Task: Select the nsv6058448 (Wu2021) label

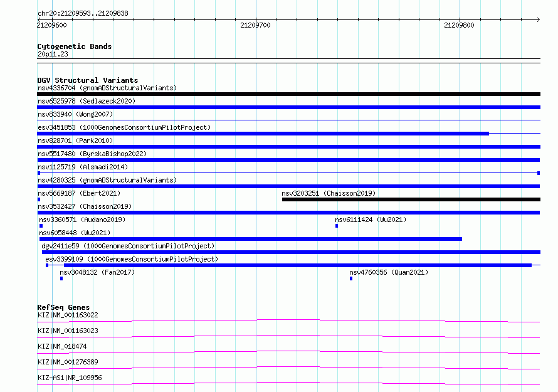Action: 75,233
